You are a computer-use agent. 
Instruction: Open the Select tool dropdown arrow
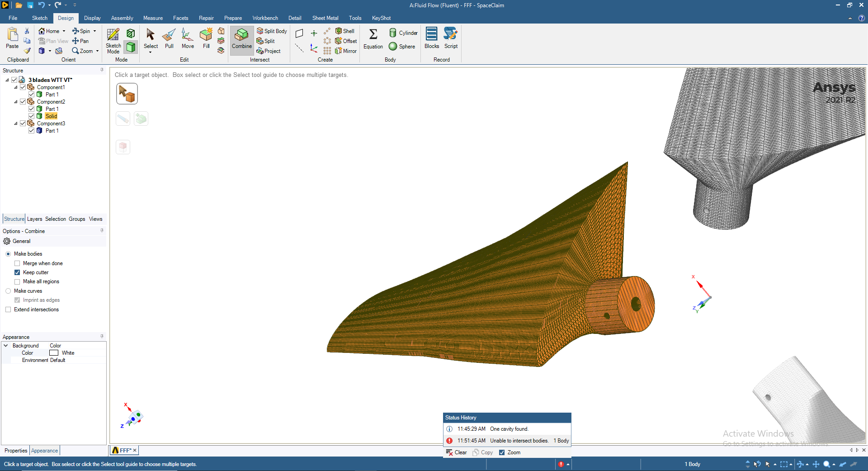click(151, 52)
